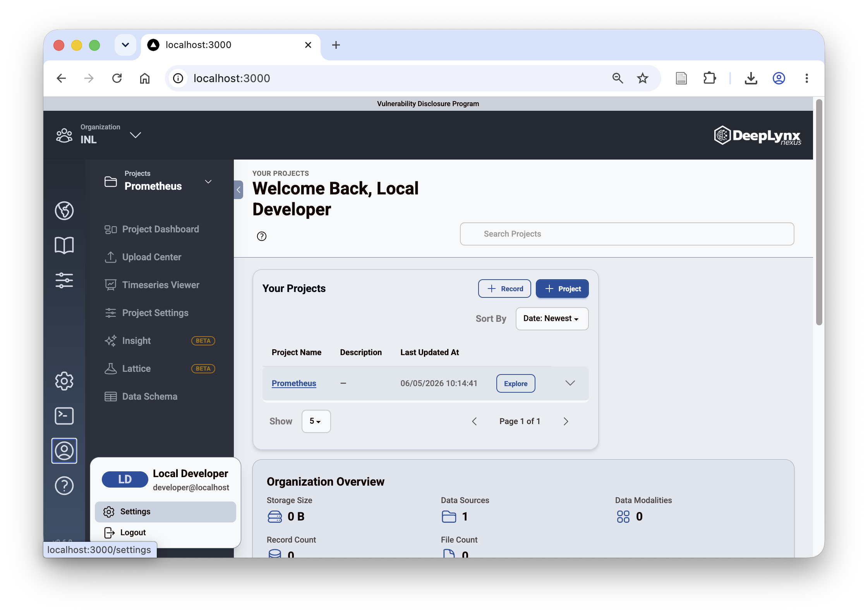Open Lattice beta menu item

(160, 369)
